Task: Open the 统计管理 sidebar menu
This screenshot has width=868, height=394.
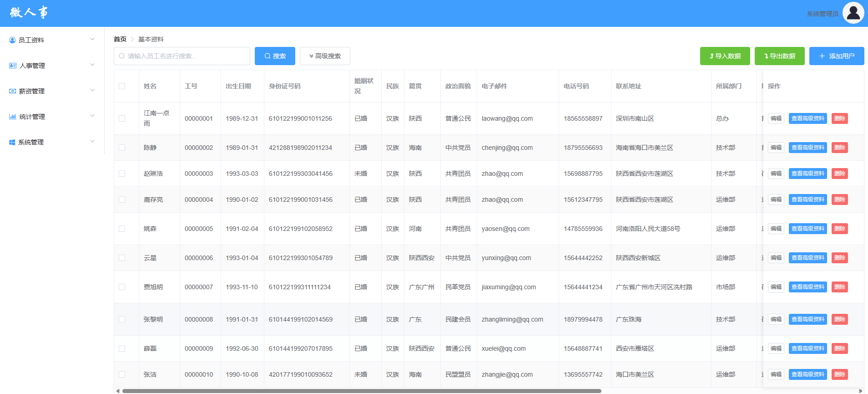Action: click(52, 117)
